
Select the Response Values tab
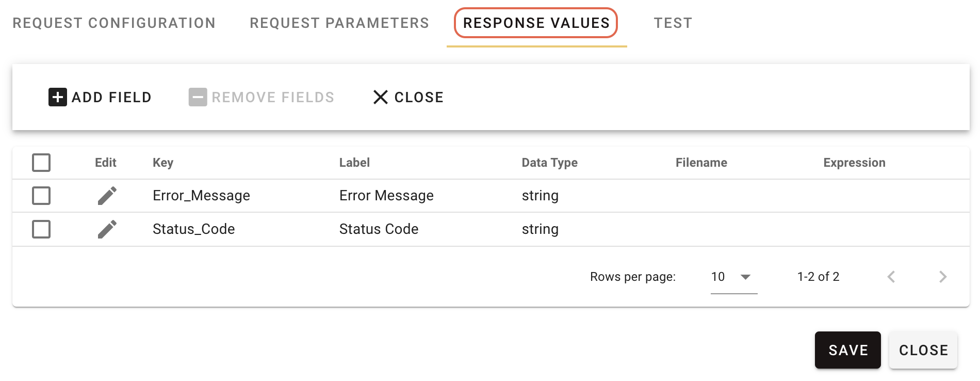[536, 23]
